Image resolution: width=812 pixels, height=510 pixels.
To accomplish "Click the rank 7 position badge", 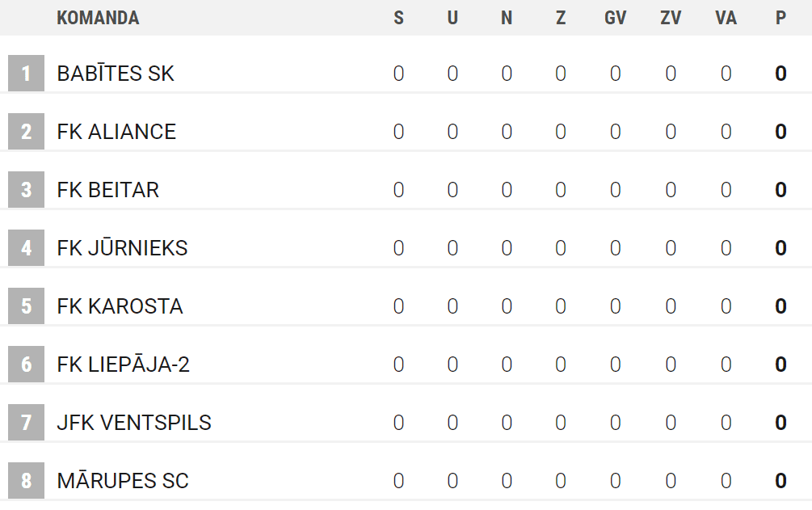I will [26, 423].
